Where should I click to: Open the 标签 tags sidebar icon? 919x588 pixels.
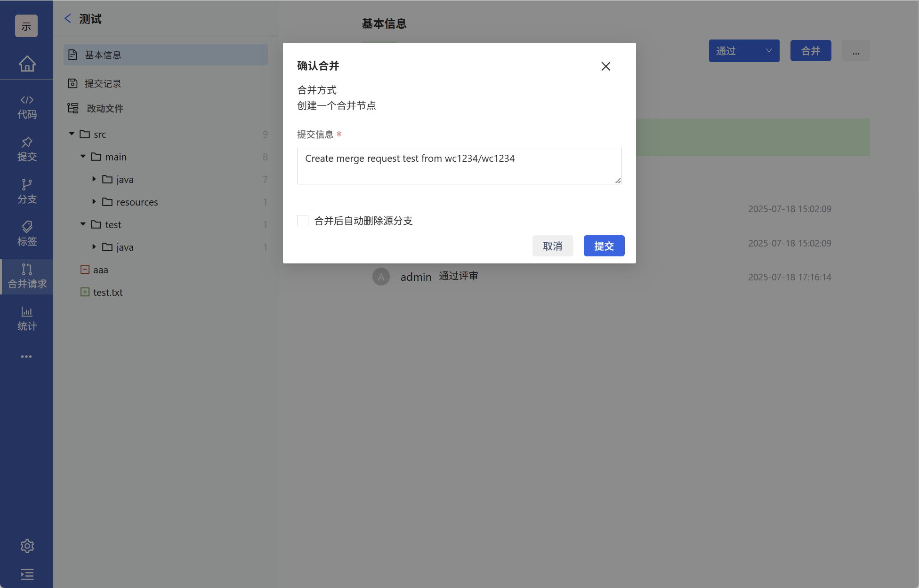[x=27, y=234]
